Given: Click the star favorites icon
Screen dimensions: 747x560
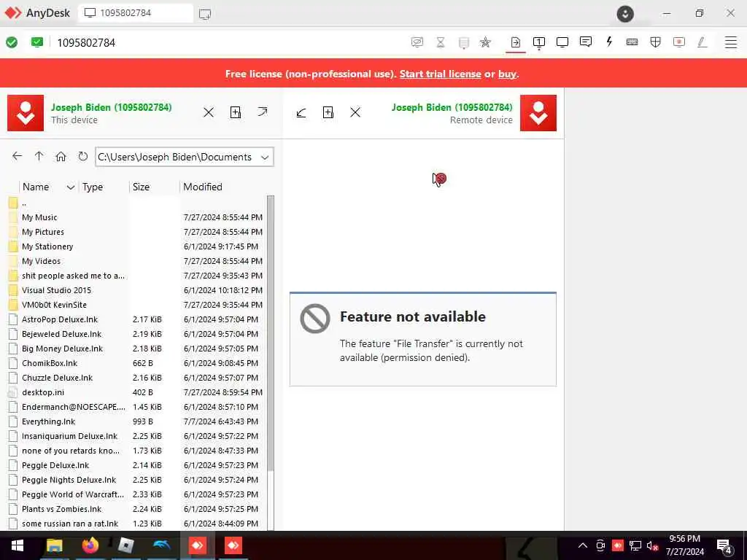Looking at the screenshot, I should click(x=485, y=42).
